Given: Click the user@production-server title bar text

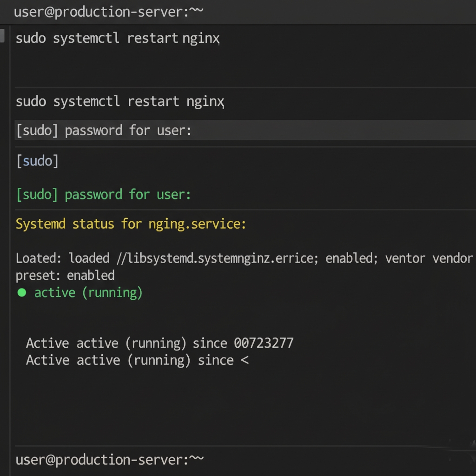Looking at the screenshot, I should point(107,12).
